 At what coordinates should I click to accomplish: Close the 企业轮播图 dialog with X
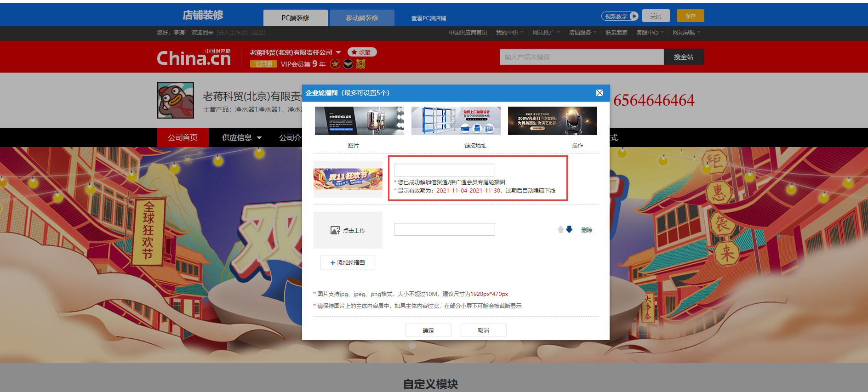(600, 93)
